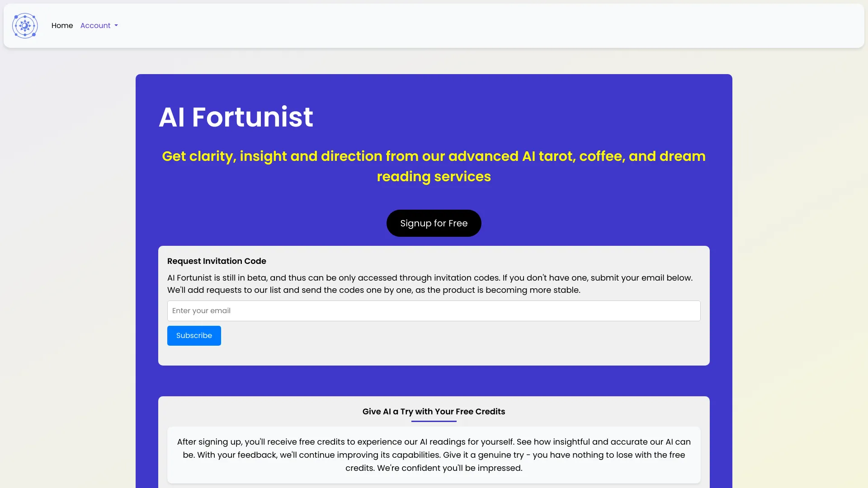Click the 'Give AI a Try' heading
This screenshot has height=488, width=868.
434,412
